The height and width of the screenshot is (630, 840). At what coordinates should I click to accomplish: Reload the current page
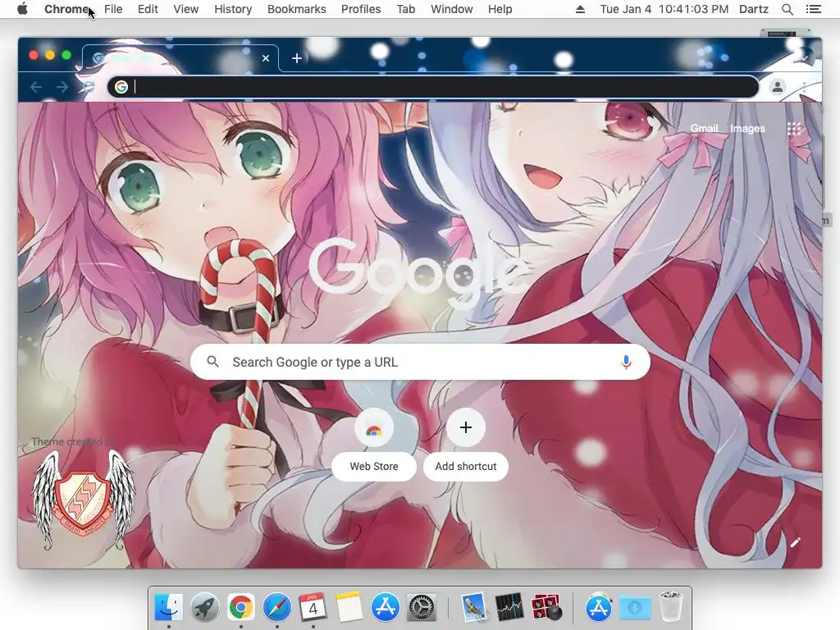89,87
